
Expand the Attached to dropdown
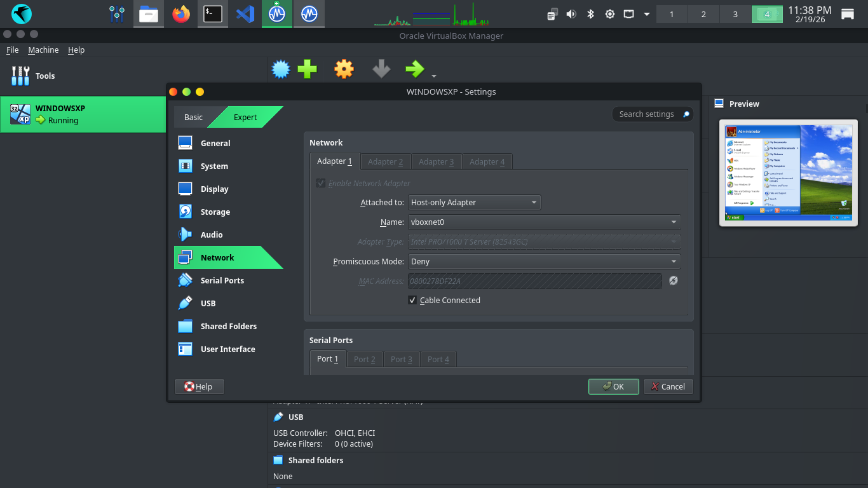click(x=474, y=203)
